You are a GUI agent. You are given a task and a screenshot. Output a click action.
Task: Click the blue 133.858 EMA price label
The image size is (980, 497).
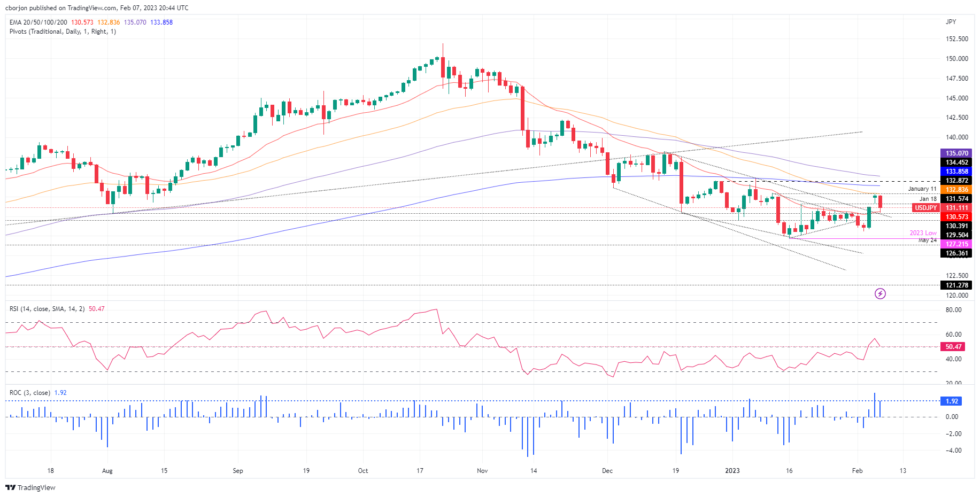click(956, 172)
